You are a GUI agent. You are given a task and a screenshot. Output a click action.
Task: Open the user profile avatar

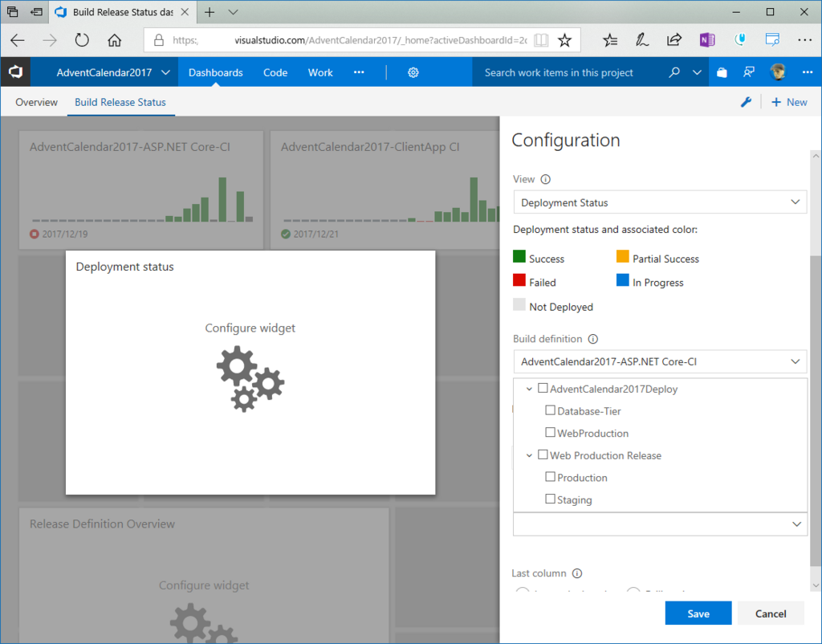tap(778, 72)
